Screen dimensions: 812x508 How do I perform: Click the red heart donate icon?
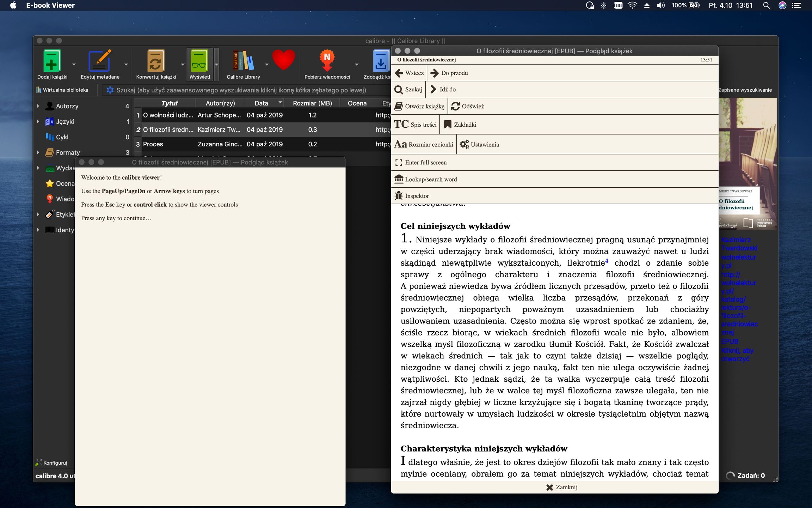pyautogui.click(x=283, y=60)
